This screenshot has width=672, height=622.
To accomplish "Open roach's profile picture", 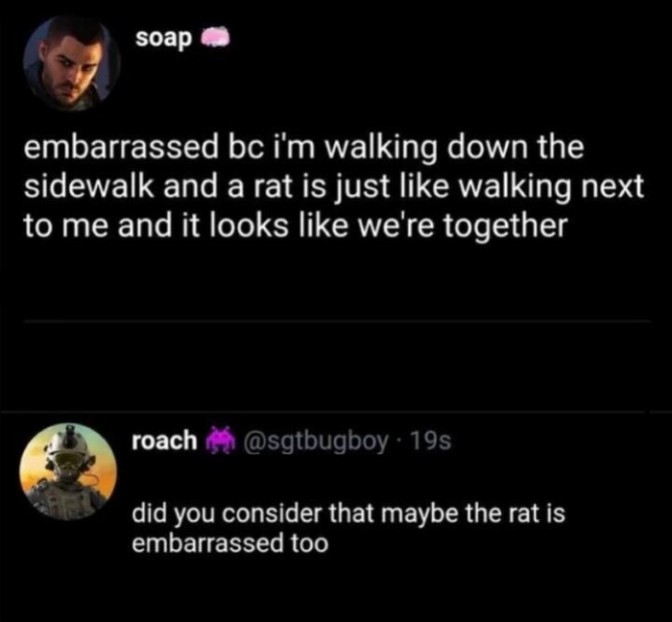I will [x=68, y=471].
